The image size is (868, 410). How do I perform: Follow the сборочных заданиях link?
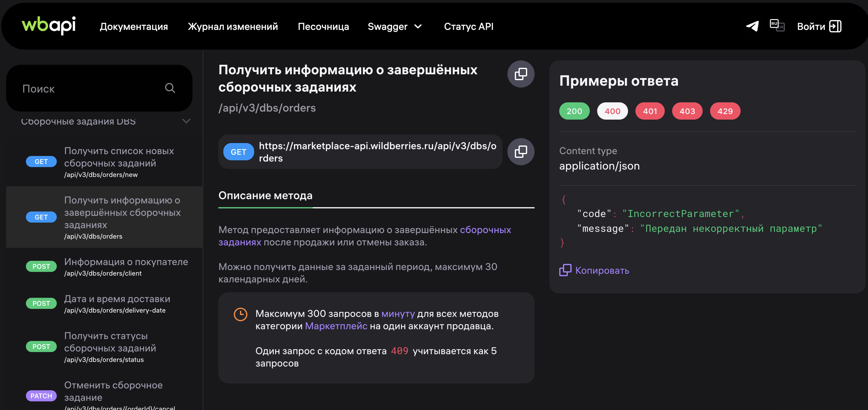tap(485, 230)
